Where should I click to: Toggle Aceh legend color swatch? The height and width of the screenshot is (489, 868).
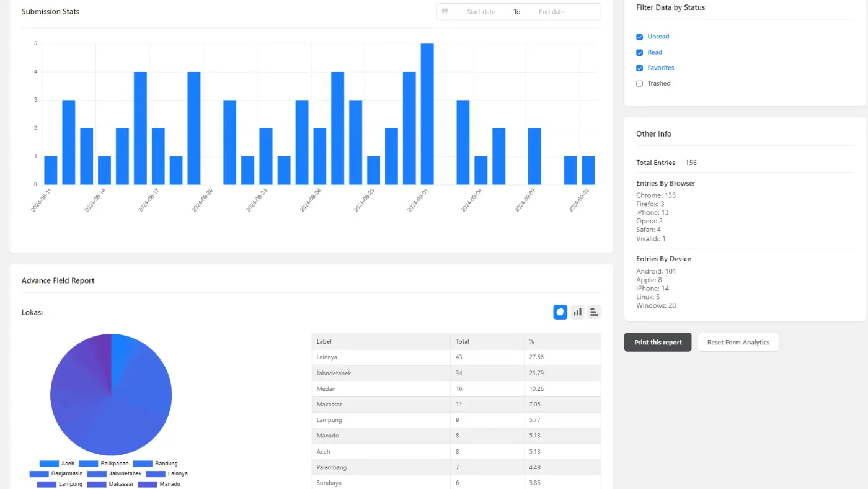[49, 464]
